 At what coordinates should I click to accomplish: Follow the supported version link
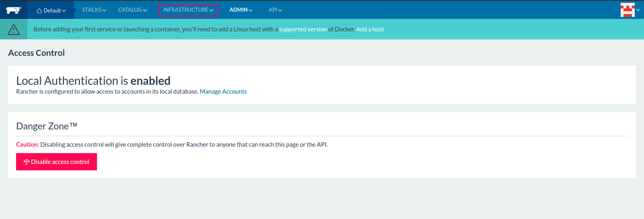(x=303, y=29)
